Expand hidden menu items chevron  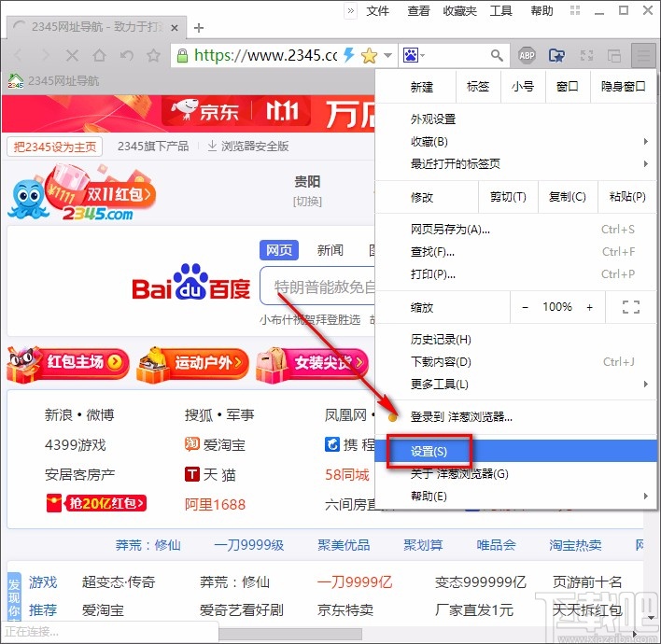(351, 10)
